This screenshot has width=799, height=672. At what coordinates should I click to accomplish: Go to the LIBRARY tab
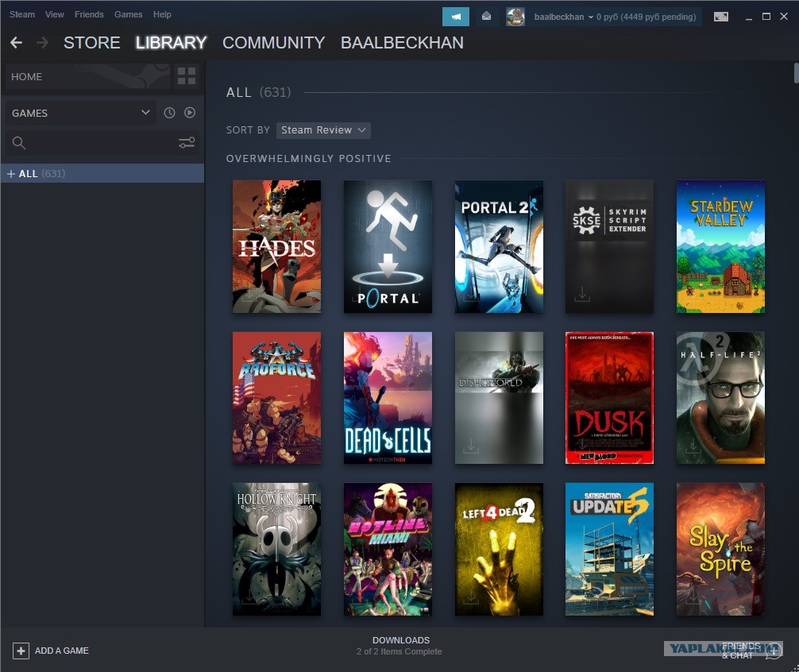[x=171, y=43]
